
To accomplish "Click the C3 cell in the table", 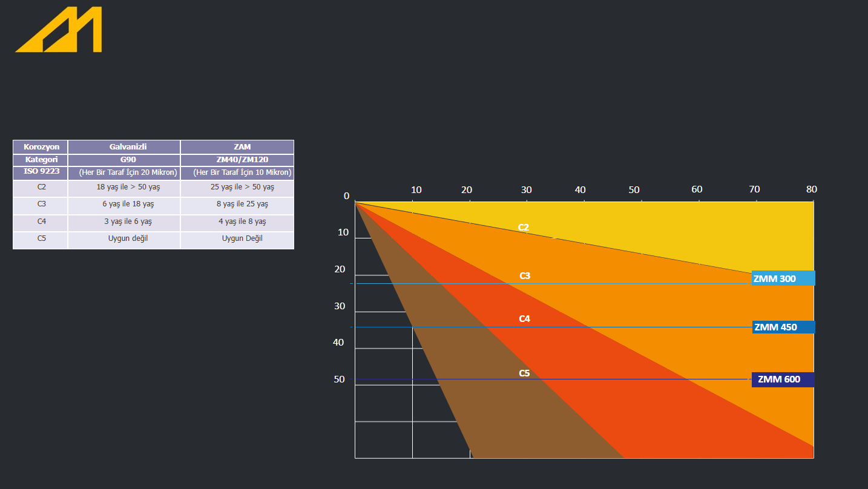I will tap(41, 205).
